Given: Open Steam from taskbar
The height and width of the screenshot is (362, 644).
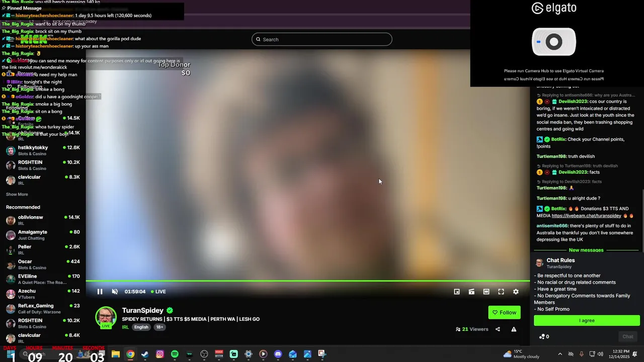Looking at the screenshot, I should coord(145,354).
